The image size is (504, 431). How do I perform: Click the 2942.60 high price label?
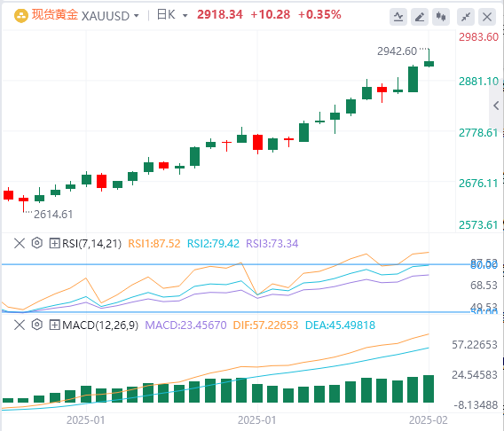pos(397,51)
